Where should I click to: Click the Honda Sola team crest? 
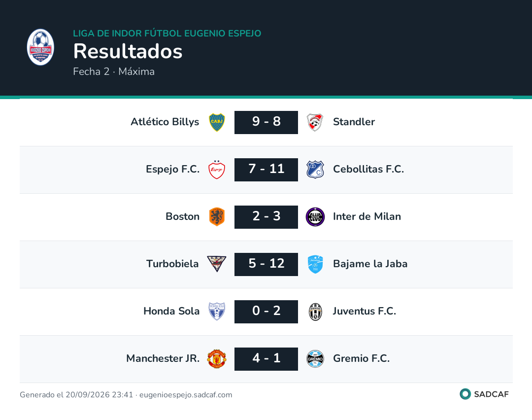coord(217,312)
